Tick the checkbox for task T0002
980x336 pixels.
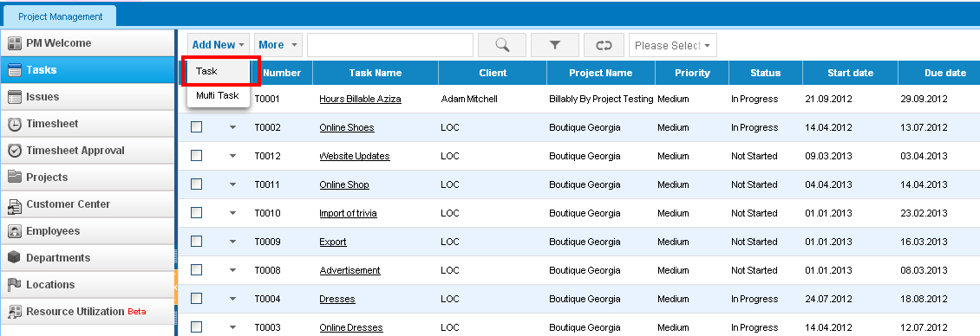tap(196, 126)
